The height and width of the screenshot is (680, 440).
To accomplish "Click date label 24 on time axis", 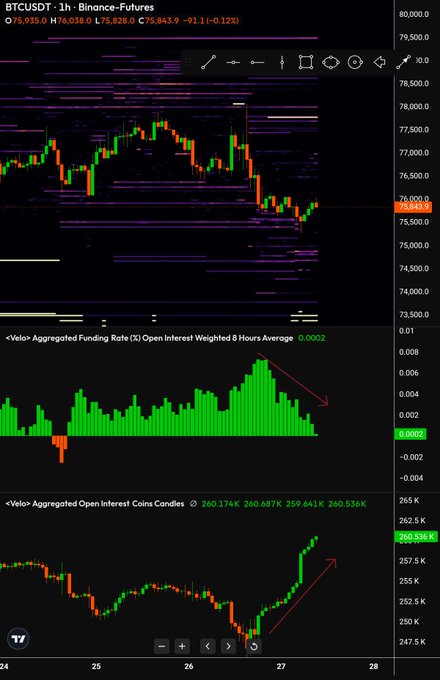I will click(3, 666).
